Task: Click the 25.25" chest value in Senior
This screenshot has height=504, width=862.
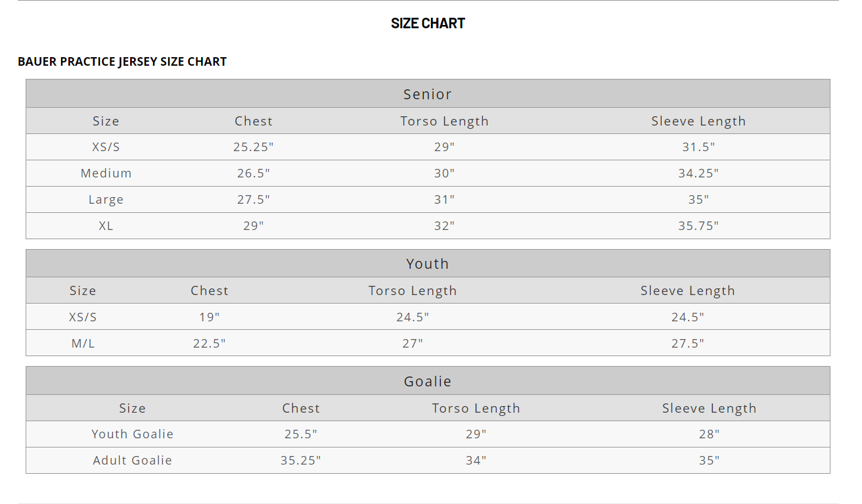Action: 254,147
